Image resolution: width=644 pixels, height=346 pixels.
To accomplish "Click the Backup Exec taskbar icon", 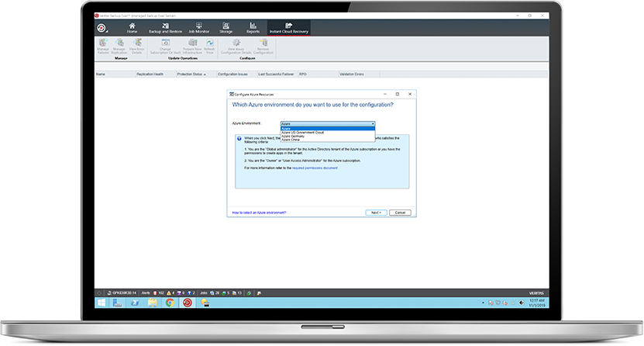I will [188, 303].
